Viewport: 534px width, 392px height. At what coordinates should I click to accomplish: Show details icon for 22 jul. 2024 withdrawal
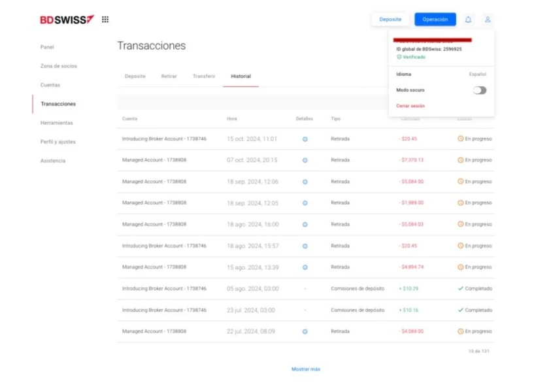pos(305,332)
